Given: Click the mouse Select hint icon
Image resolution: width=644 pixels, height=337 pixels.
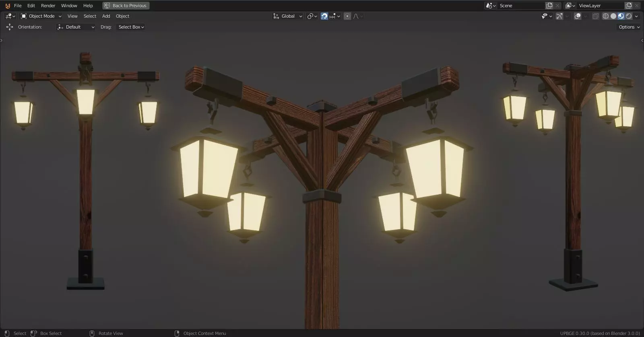Looking at the screenshot, I should point(7,333).
